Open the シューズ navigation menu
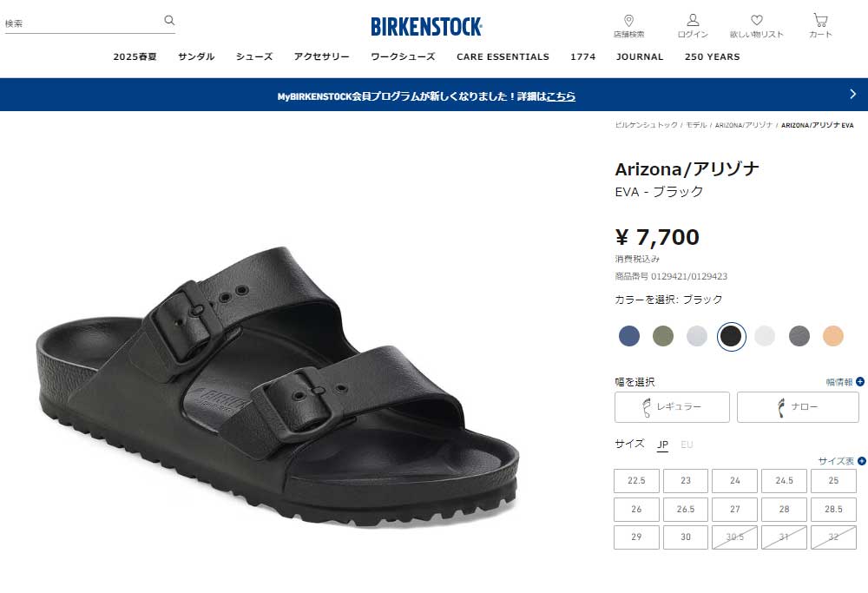 (x=254, y=56)
